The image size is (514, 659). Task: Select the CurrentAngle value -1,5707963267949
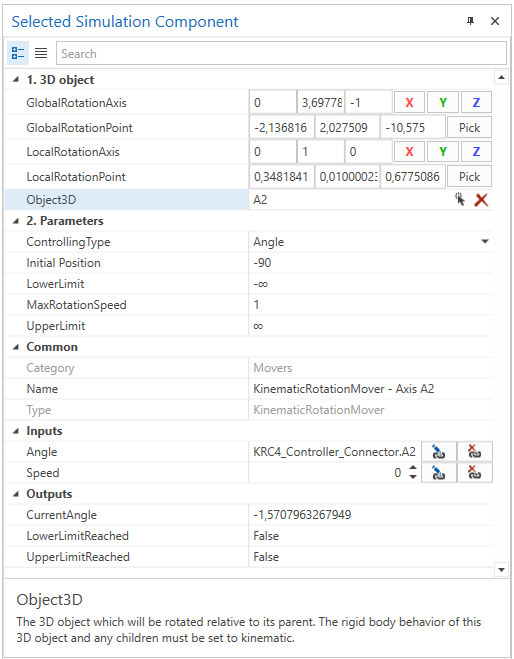pyautogui.click(x=302, y=514)
